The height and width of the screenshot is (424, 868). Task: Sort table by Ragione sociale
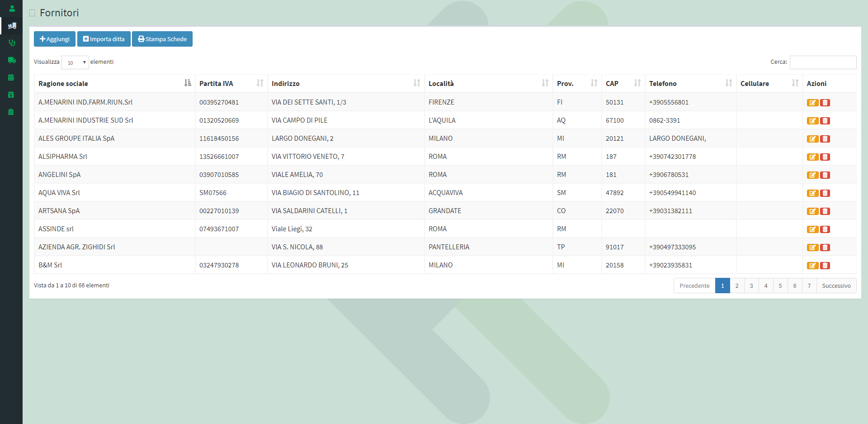[115, 84]
